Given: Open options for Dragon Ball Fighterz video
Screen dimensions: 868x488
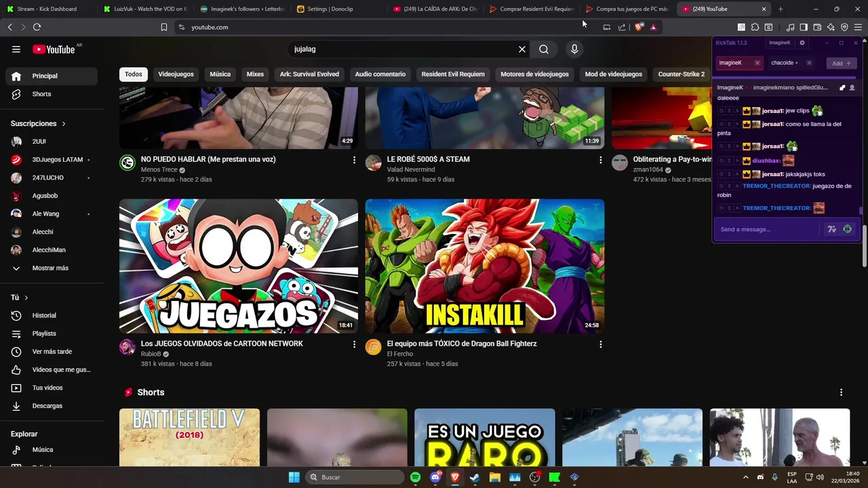Looking at the screenshot, I should [600, 344].
